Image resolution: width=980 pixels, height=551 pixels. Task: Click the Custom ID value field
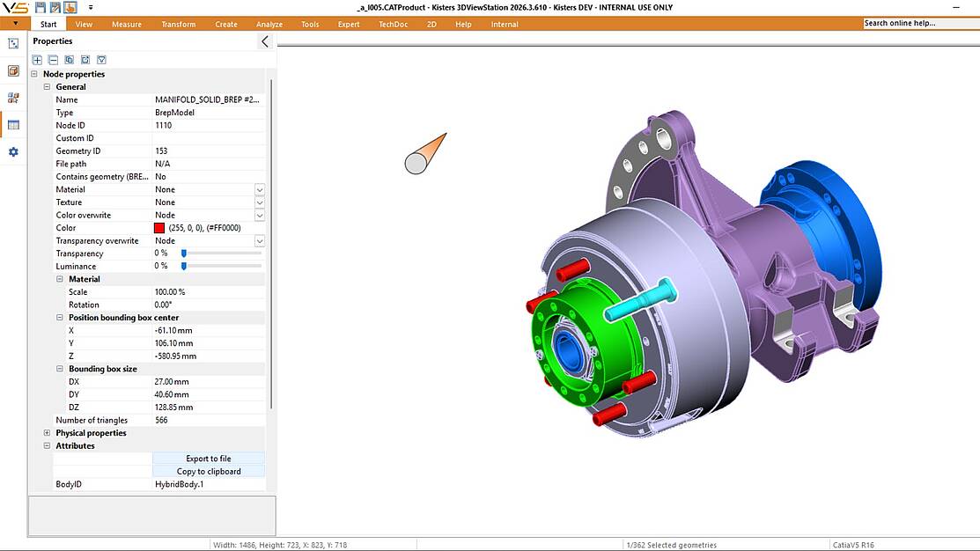(209, 138)
